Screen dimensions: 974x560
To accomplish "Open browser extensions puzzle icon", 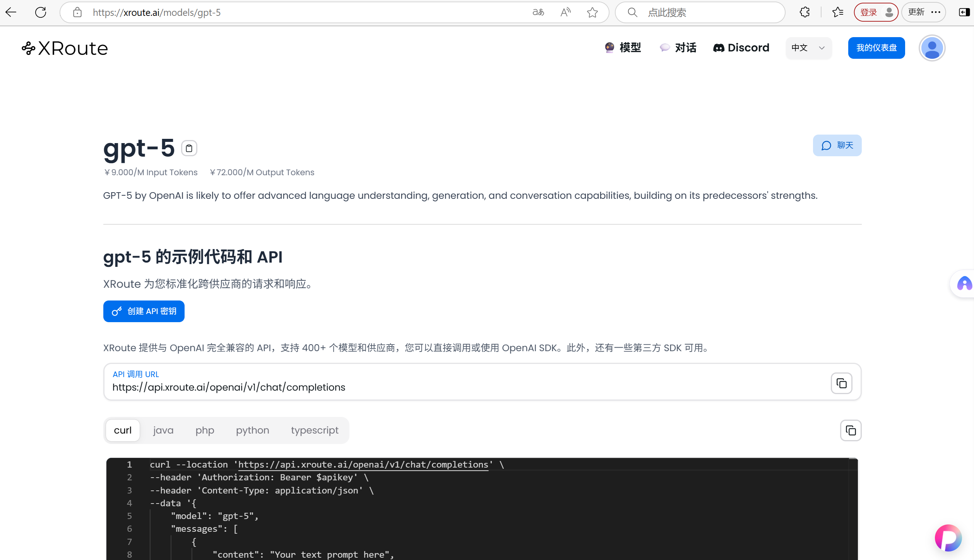I will pos(805,12).
